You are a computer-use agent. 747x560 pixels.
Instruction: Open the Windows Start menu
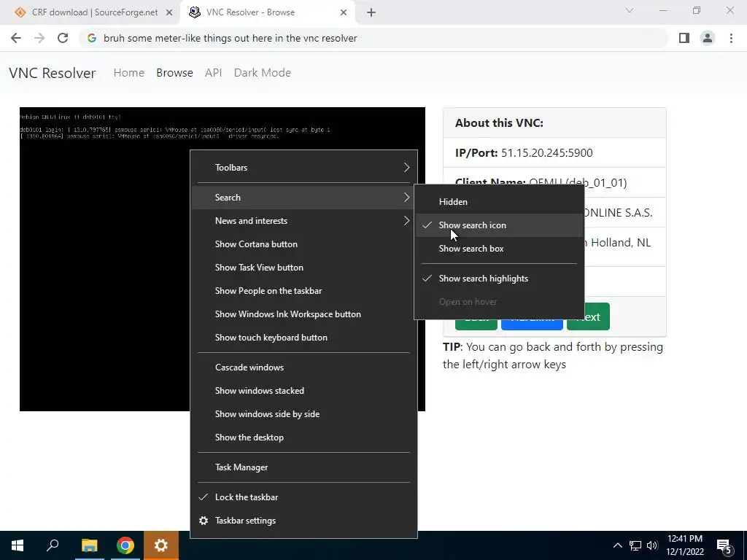point(18,545)
